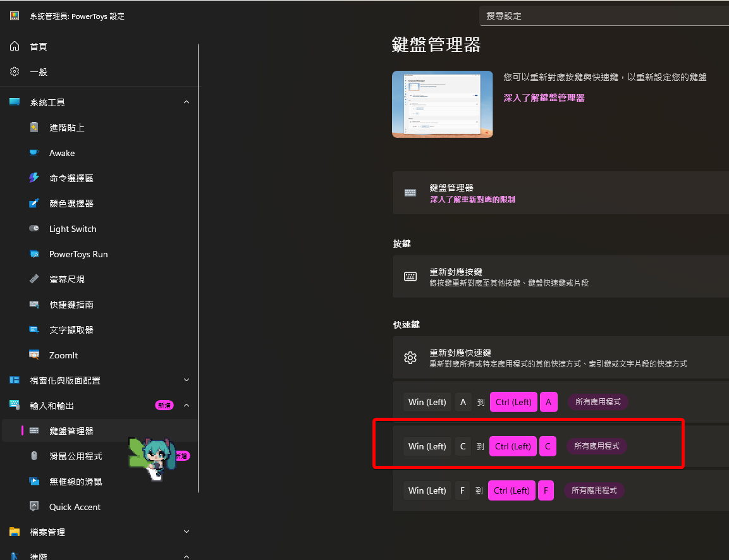This screenshot has height=560, width=729.
Task: Follow 深入了解重新對應的限制 link
Action: (472, 199)
